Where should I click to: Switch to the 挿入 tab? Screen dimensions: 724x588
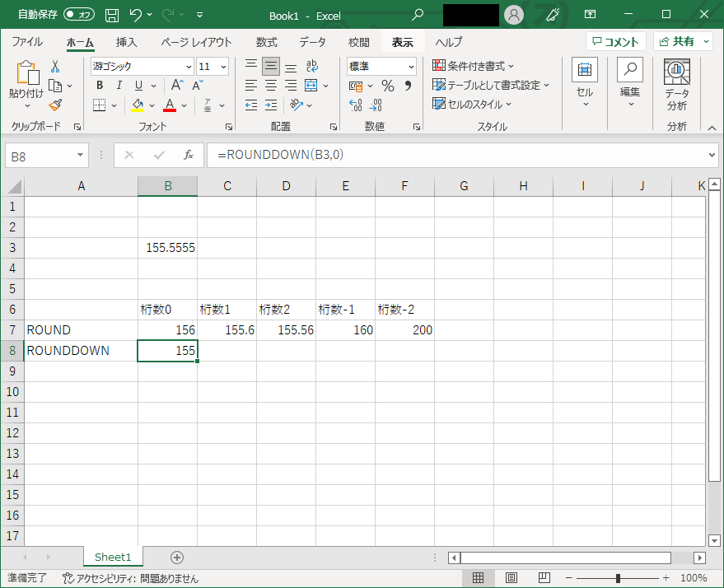click(x=127, y=42)
